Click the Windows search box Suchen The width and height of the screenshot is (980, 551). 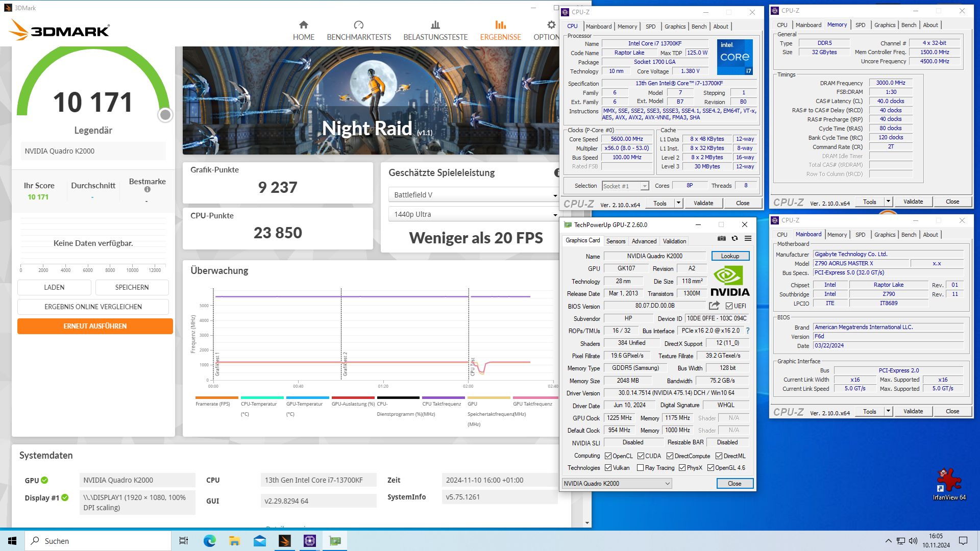pos(98,541)
